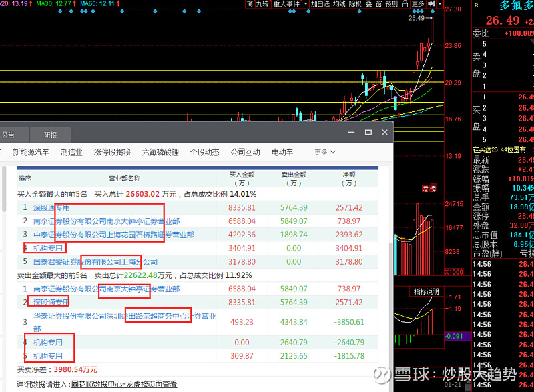Screen dimensions: 534x392
Task: Select the 个股动态 category
Action: tap(204, 152)
